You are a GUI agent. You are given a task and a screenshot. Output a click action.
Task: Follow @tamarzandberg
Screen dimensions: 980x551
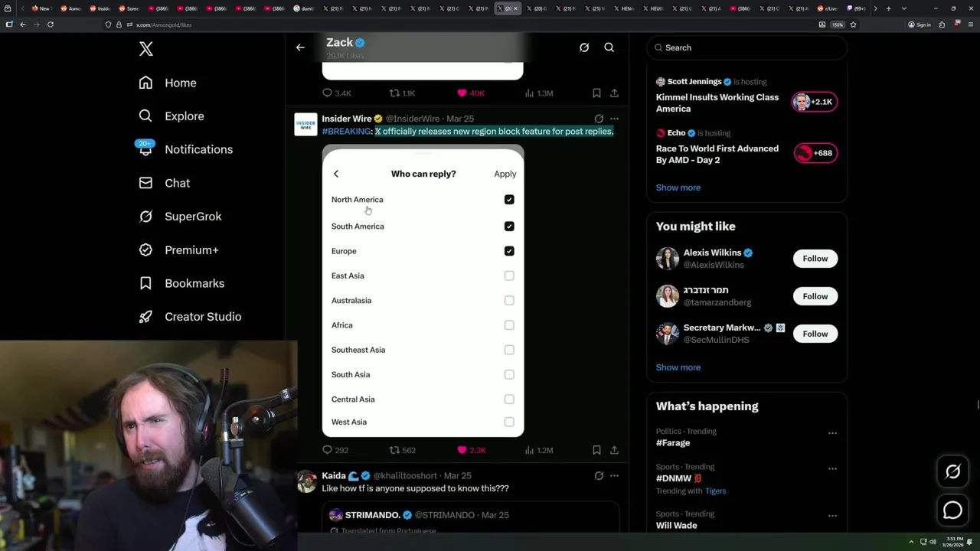pyautogui.click(x=815, y=296)
